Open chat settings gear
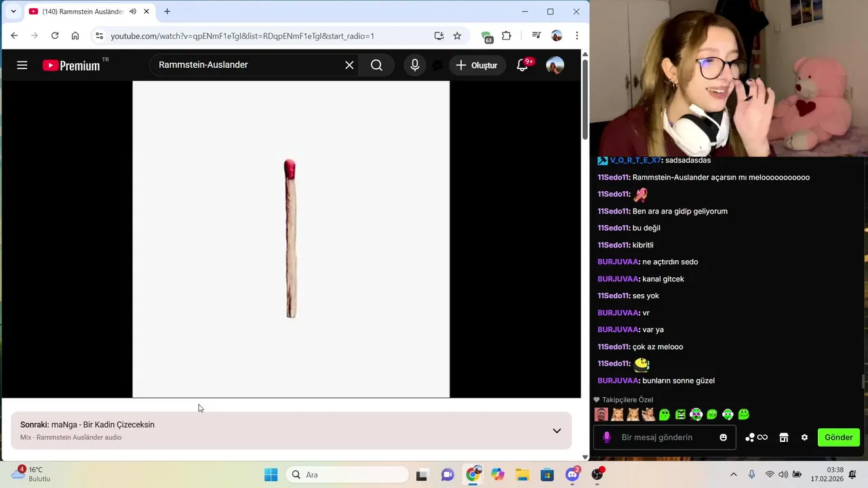Screen dimensions: 868x488 pos(804,438)
